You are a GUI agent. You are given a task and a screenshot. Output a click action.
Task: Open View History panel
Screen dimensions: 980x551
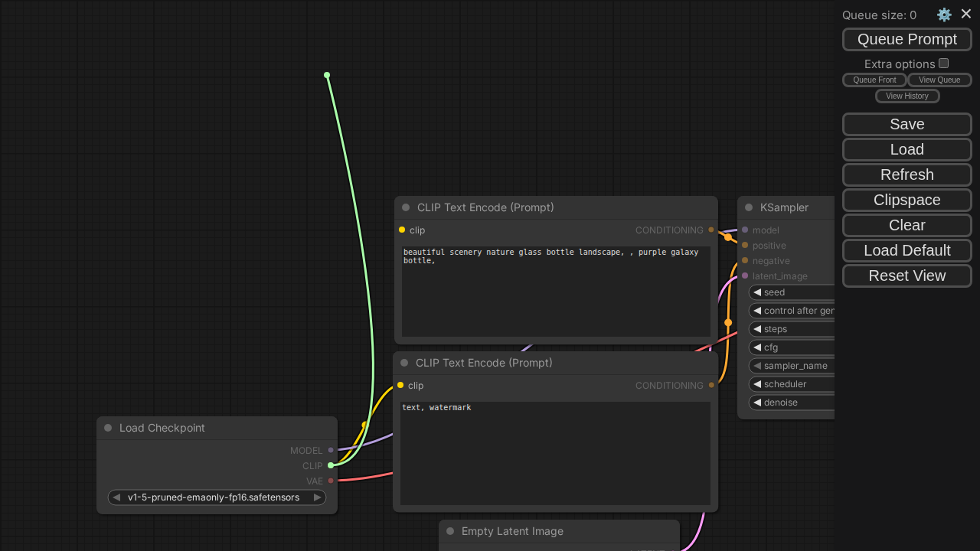pos(906,96)
